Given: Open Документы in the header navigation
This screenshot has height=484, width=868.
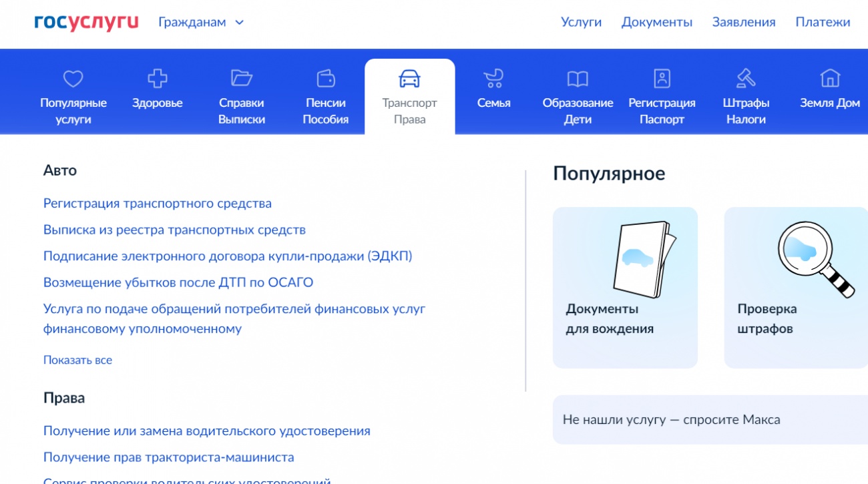Looking at the screenshot, I should click(656, 23).
